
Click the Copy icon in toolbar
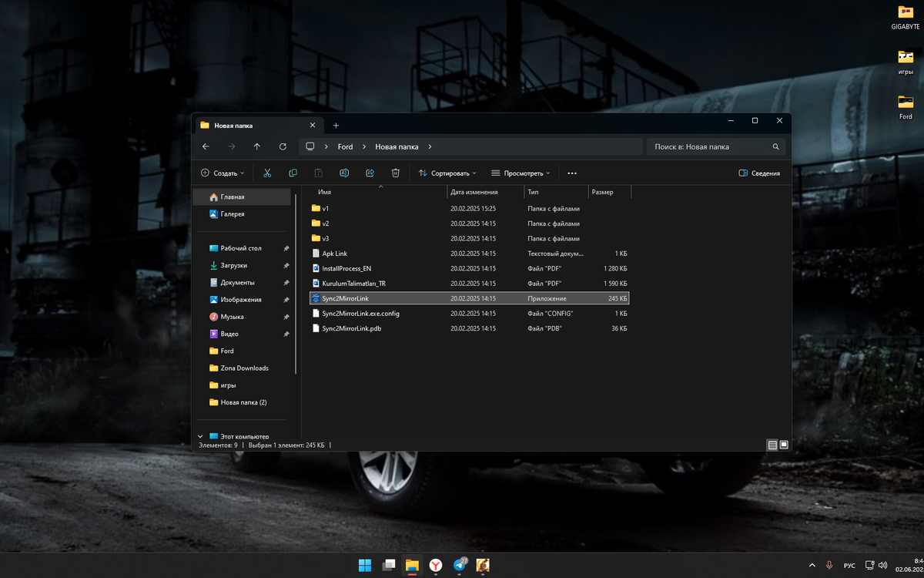pyautogui.click(x=293, y=173)
